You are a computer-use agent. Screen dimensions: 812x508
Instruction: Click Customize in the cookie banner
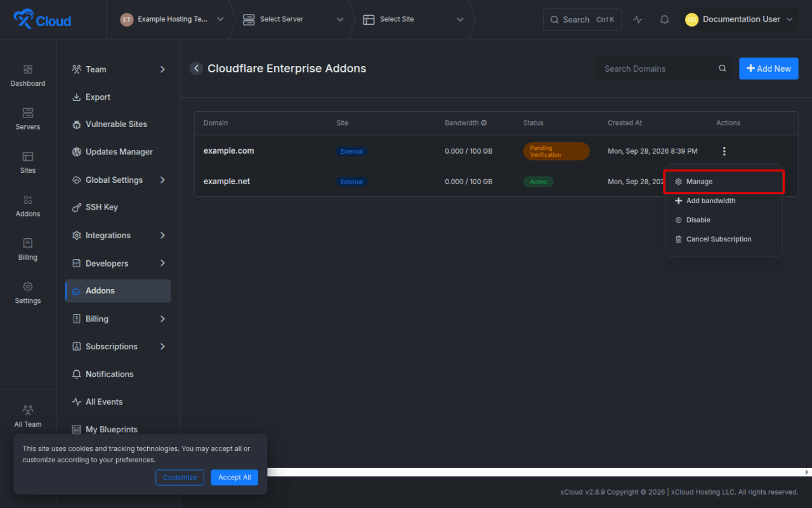[x=180, y=478]
